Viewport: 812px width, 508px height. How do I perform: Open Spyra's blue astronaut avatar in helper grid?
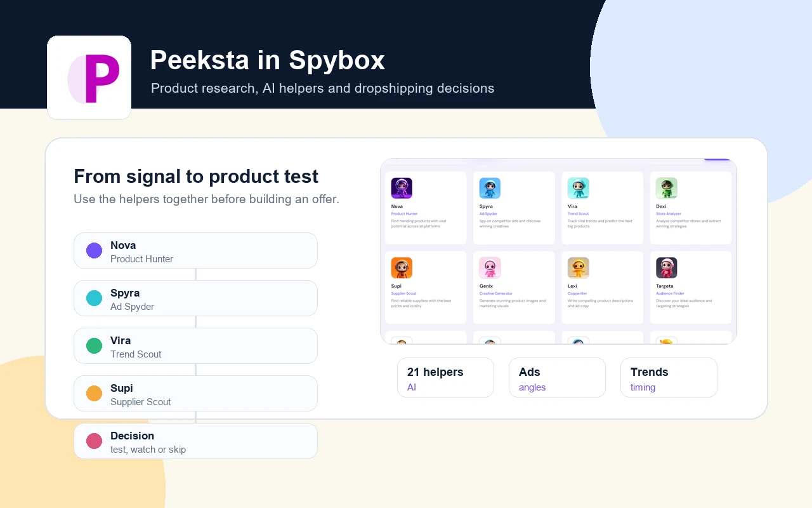point(490,188)
